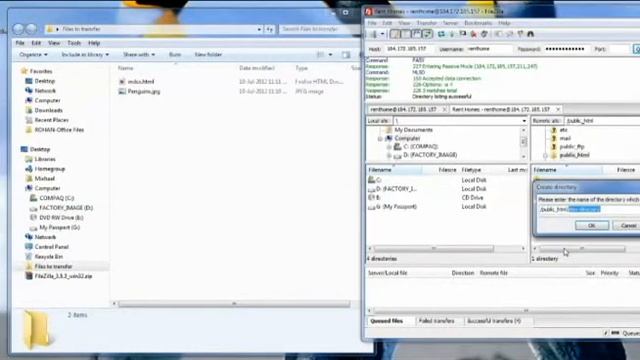Toggle synchronized browsing
The image size is (640, 360).
pos(520,34)
